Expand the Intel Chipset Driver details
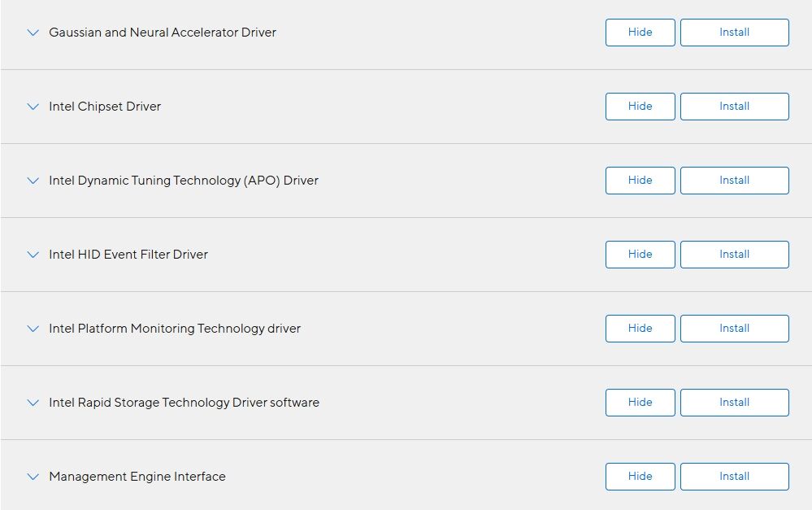Image resolution: width=812 pixels, height=510 pixels. tap(33, 107)
